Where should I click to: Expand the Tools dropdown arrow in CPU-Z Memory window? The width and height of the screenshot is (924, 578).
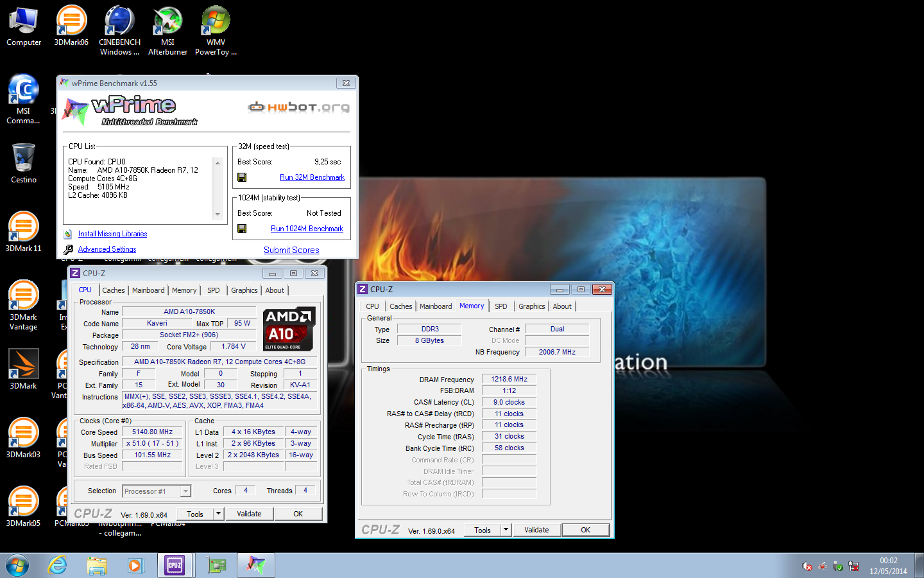click(x=506, y=530)
